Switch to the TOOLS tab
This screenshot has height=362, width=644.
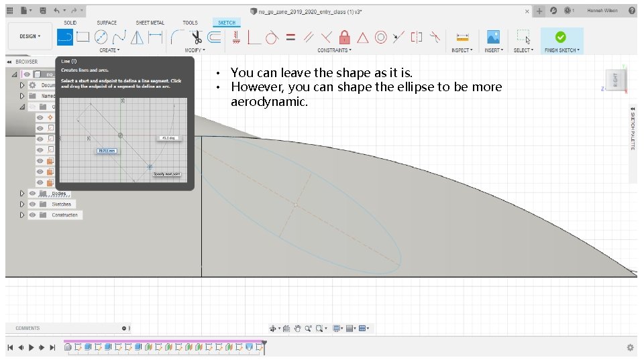(190, 23)
